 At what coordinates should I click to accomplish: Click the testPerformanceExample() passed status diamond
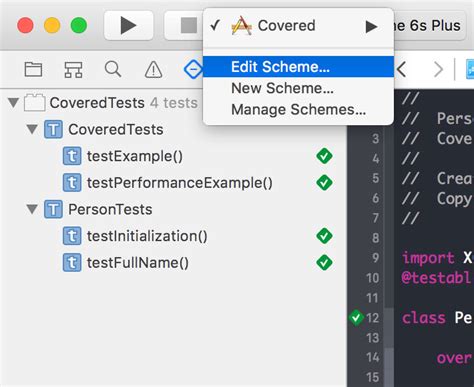324,183
